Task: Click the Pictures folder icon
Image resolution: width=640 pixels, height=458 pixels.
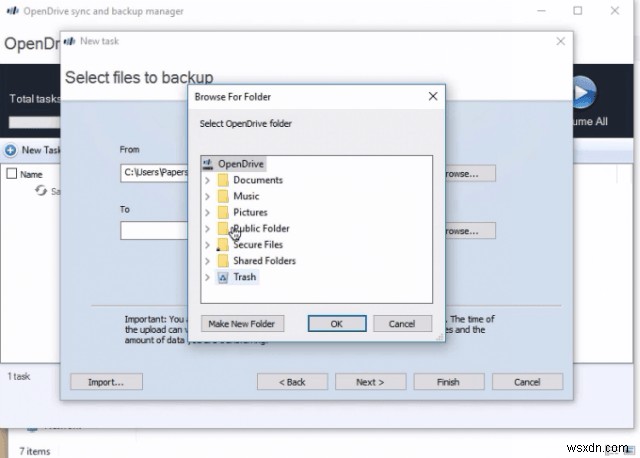Action: pyautogui.click(x=223, y=212)
